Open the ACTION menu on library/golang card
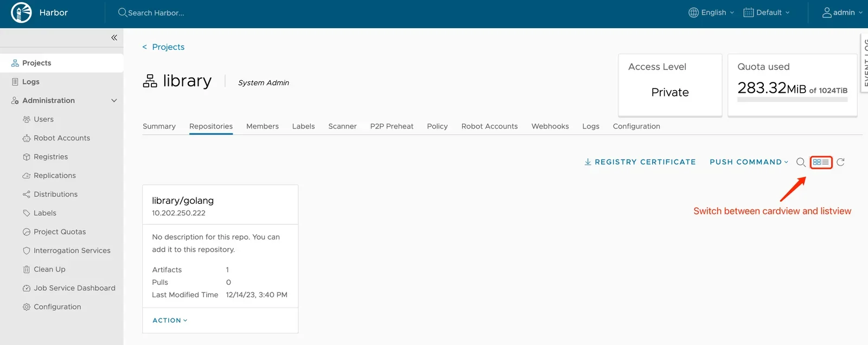 pos(170,321)
